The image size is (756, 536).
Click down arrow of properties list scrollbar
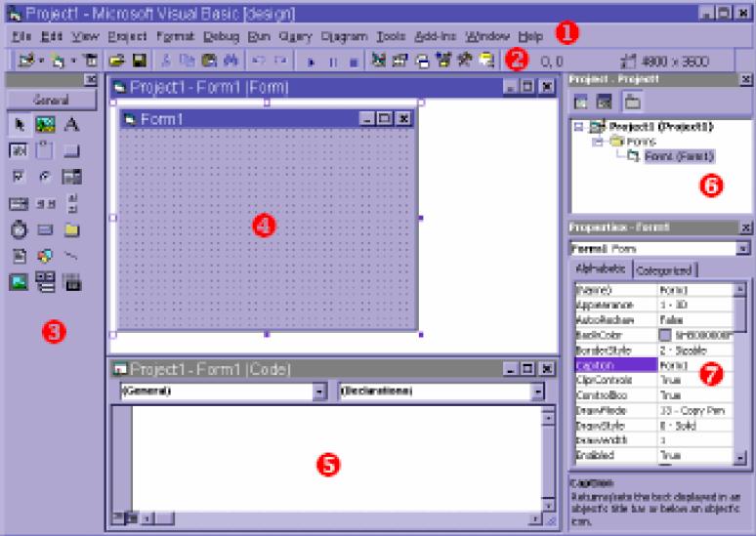pyautogui.click(x=739, y=458)
